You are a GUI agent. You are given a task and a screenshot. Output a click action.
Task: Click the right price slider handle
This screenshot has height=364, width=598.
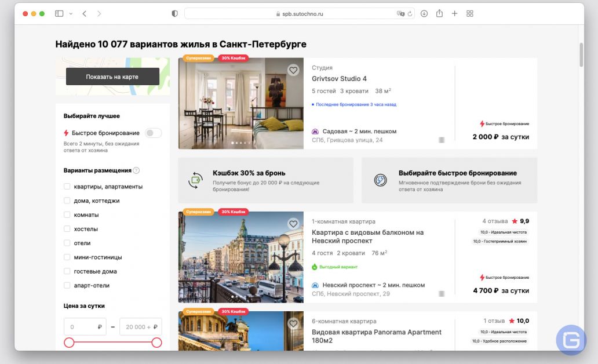coord(157,343)
